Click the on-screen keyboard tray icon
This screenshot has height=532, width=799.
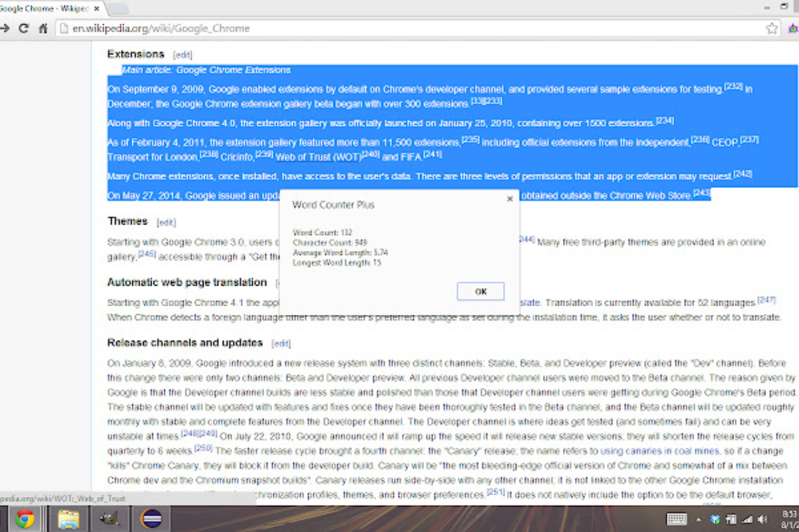tap(677, 519)
